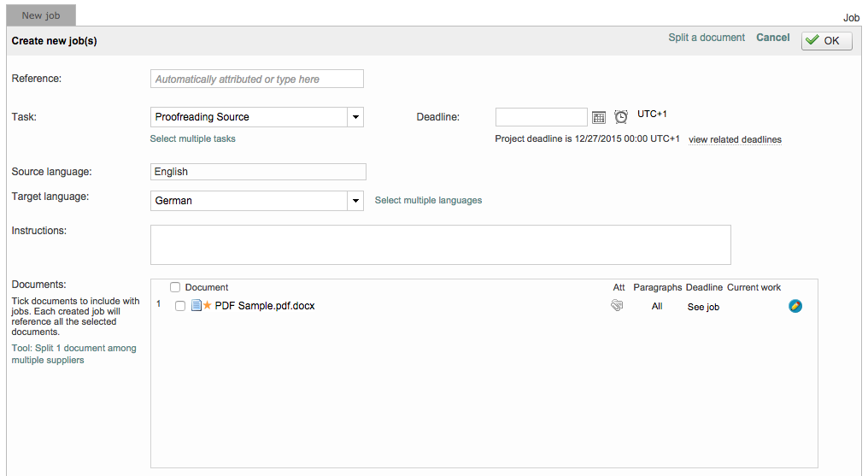
Task: Click Select multiple languages link
Action: (x=428, y=201)
